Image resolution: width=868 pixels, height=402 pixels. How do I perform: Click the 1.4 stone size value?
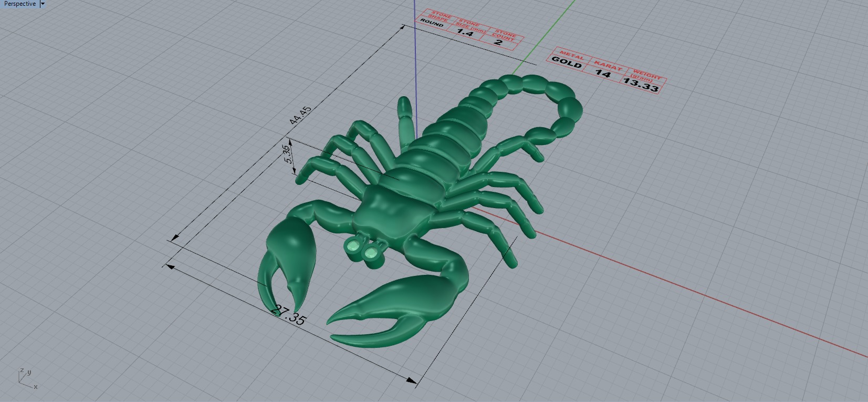pos(464,33)
